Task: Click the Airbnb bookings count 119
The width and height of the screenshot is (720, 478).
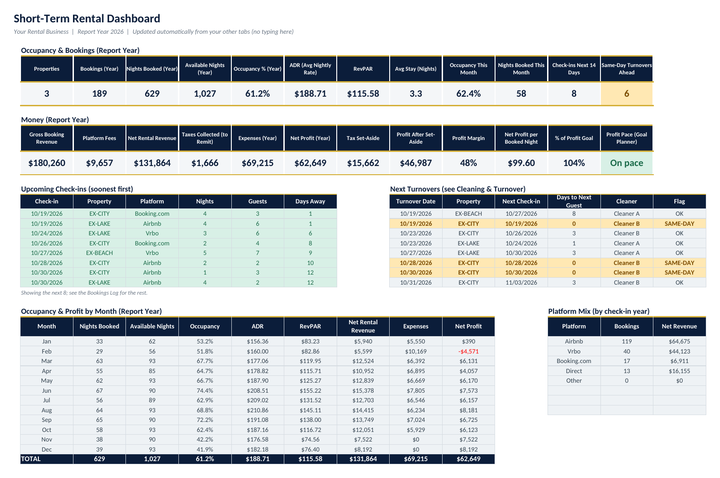Action: pyautogui.click(x=626, y=342)
